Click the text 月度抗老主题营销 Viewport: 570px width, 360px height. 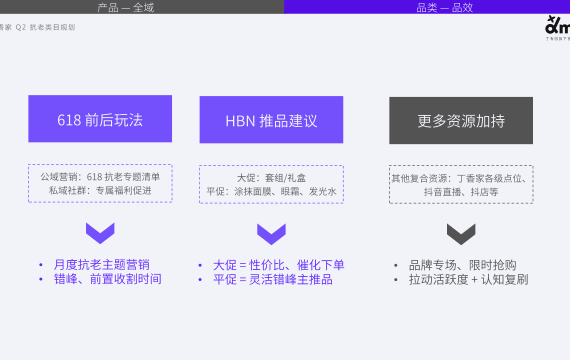(101, 264)
